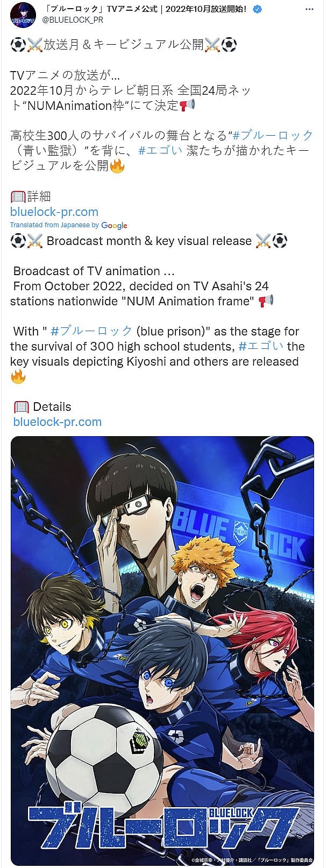
Task: Open the bluelock-pr.com link under Details
Action: coord(58,422)
